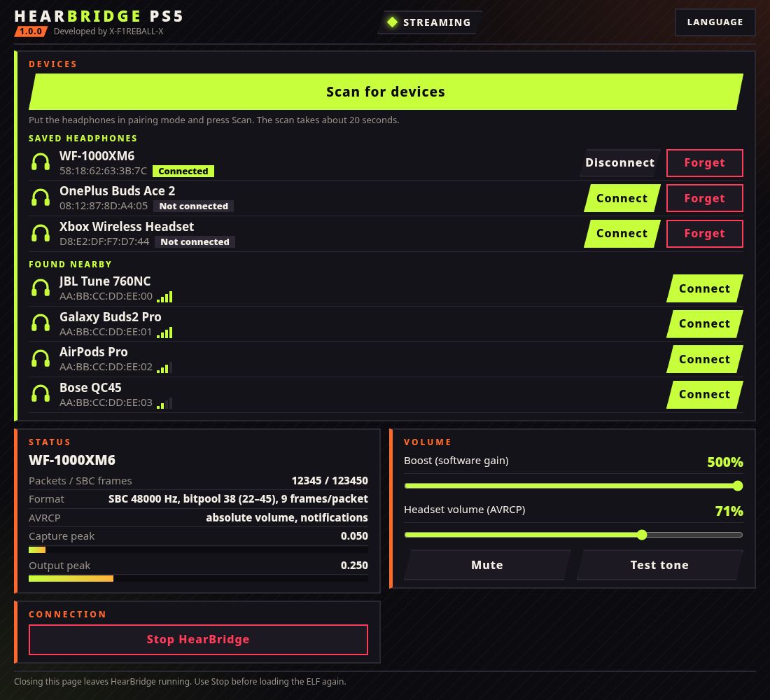This screenshot has height=700, width=770.
Task: Click the Capture peak level meter
Action: (x=198, y=549)
